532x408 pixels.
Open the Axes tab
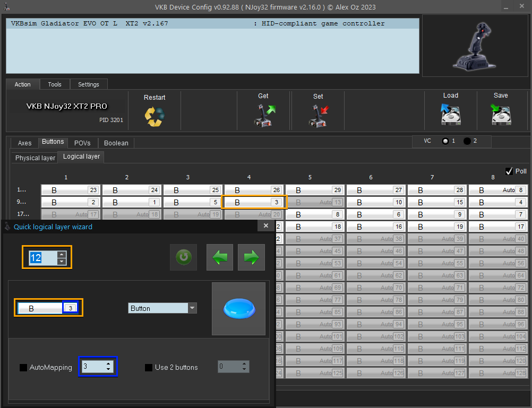pyautogui.click(x=25, y=143)
